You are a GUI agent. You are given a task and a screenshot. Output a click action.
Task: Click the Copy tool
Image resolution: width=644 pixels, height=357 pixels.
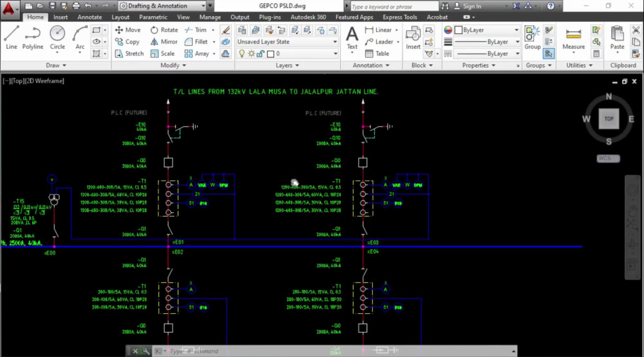[x=128, y=42]
